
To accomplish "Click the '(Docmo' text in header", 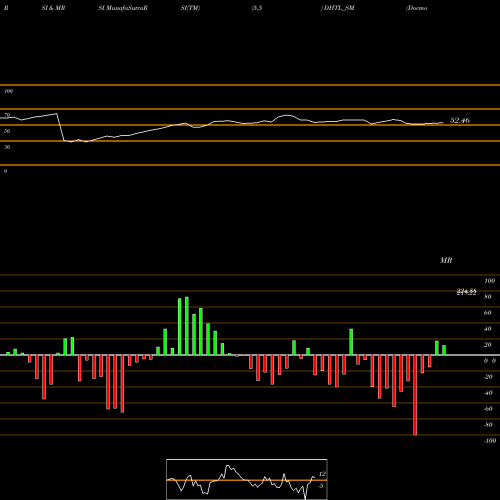I will click(x=417, y=8).
